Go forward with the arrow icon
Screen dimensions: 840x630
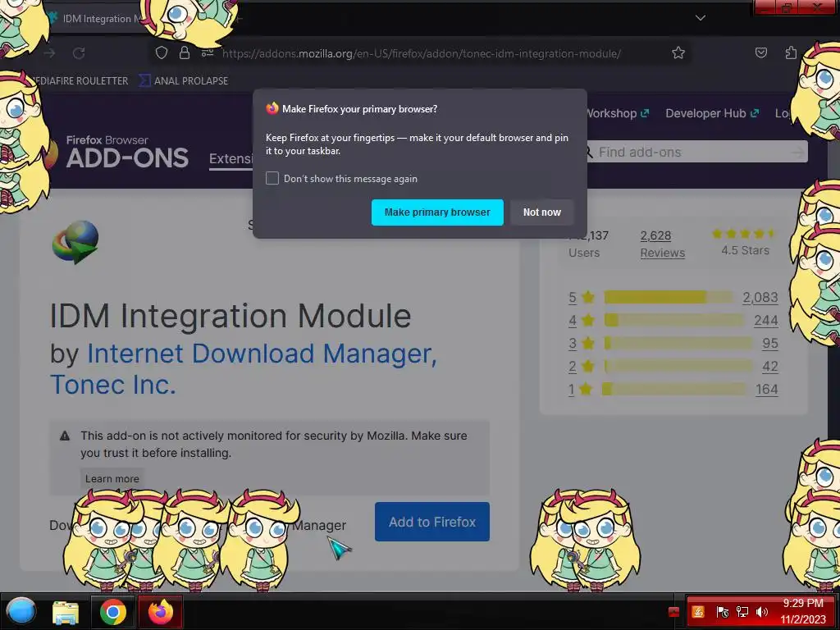coord(50,53)
